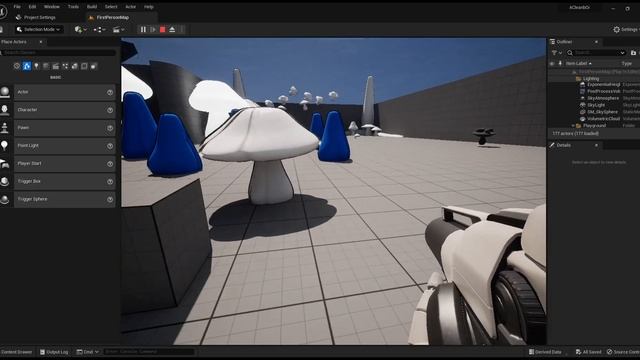640x360 pixels.
Task: Open help for the Character row
Action: pyautogui.click(x=110, y=110)
